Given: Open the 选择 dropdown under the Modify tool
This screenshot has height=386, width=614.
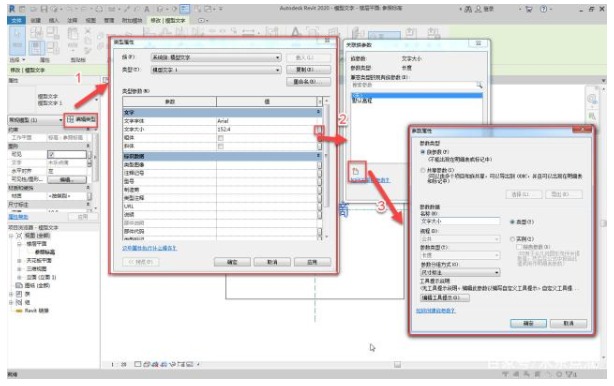Looking at the screenshot, I should coord(18,60).
